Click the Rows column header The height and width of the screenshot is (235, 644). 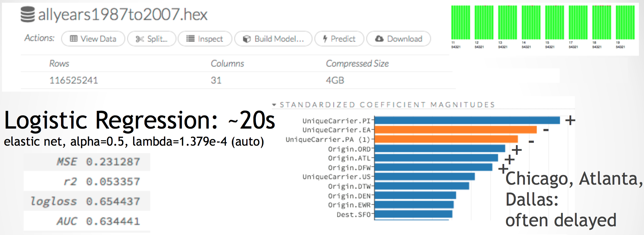[x=59, y=64]
